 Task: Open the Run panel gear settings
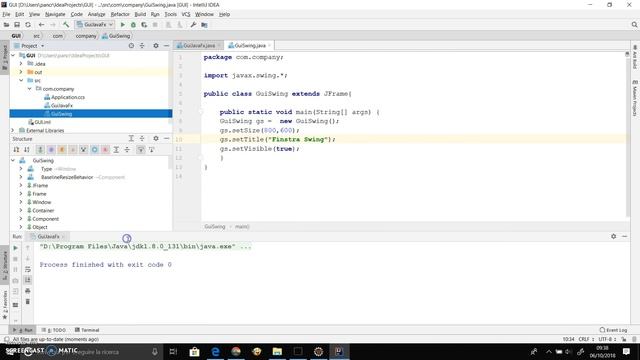(613, 236)
